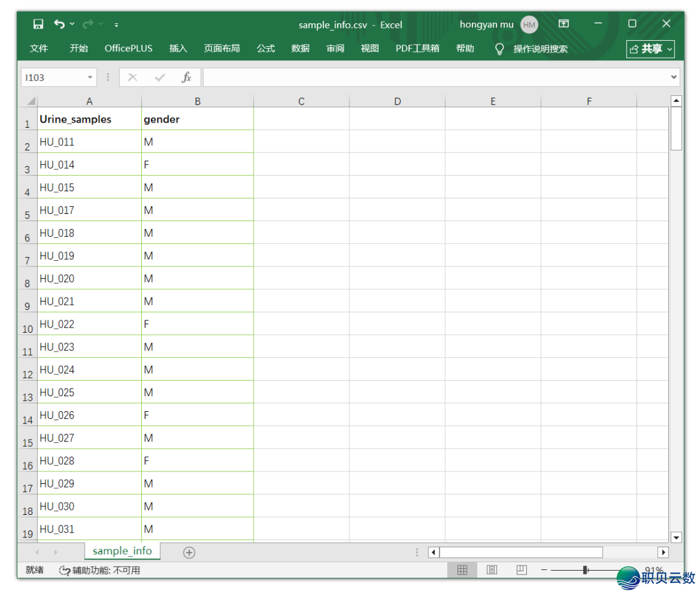Click the lightbulb Tell Me search icon
The width and height of the screenshot is (700, 594).
click(499, 49)
